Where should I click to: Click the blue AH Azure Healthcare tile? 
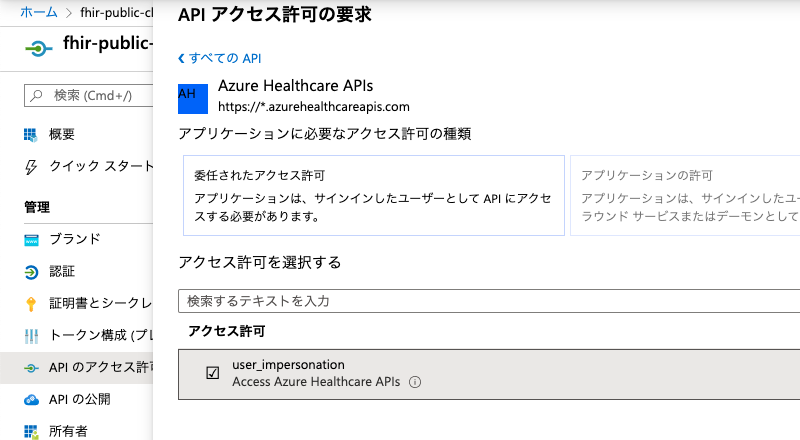tap(193, 99)
